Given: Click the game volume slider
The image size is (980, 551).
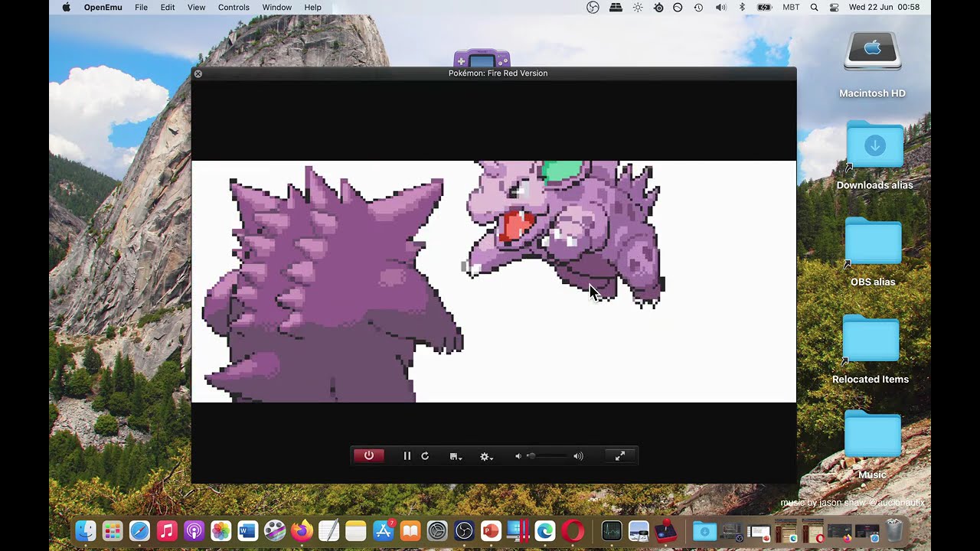Looking at the screenshot, I should (549, 456).
